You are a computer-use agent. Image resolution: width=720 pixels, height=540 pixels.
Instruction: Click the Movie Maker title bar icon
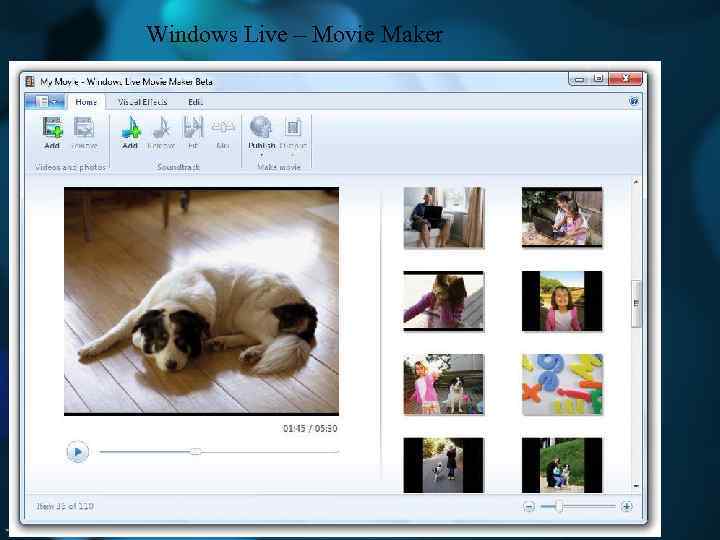coord(30,82)
